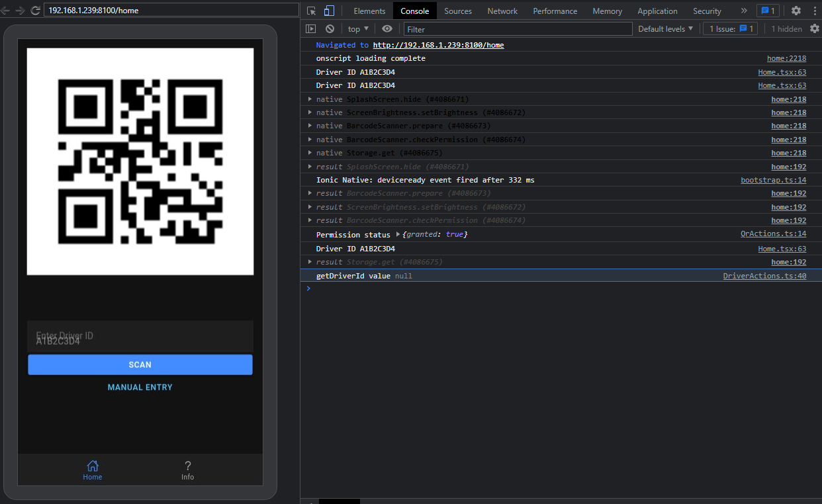822x504 pixels.
Task: Expand result SplashScreen.hide log entry
Action: [310, 167]
